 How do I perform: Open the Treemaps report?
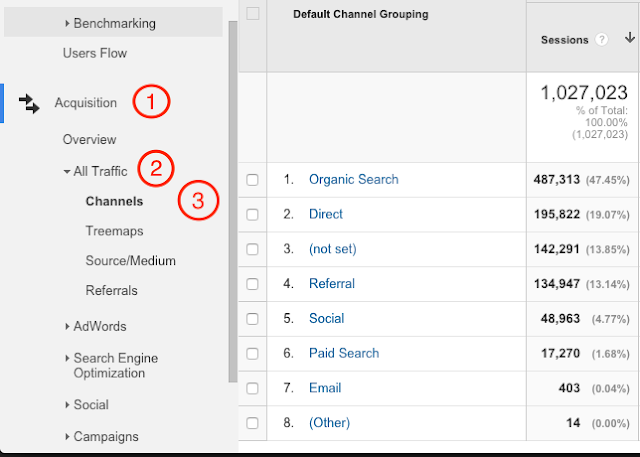point(114,231)
